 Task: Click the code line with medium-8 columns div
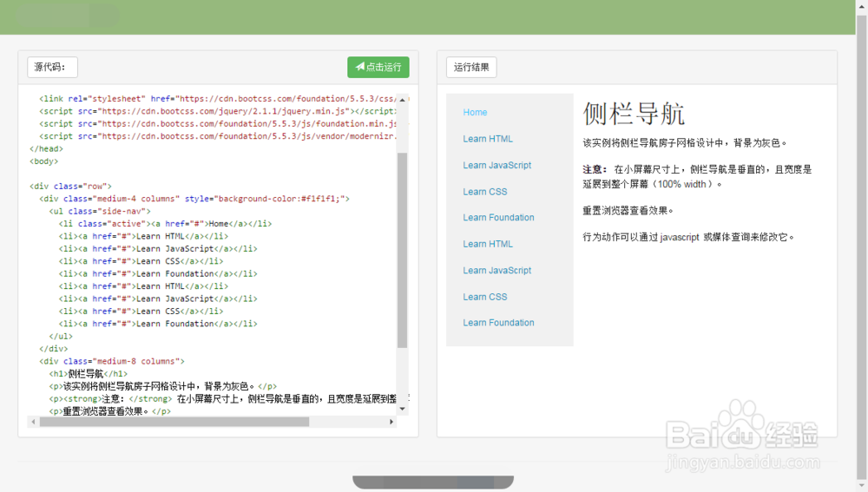(112, 361)
